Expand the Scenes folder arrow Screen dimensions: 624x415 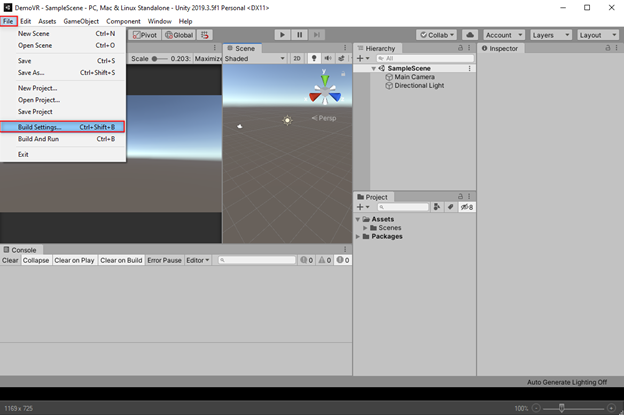click(365, 228)
